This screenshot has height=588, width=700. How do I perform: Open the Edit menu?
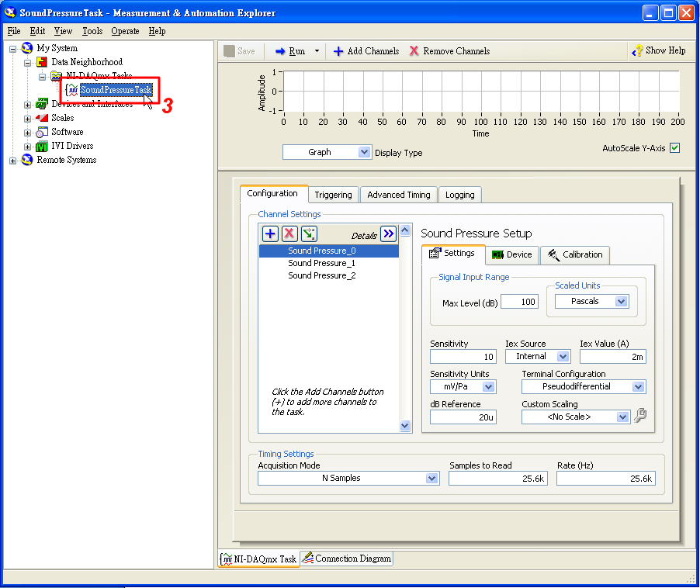tap(37, 31)
